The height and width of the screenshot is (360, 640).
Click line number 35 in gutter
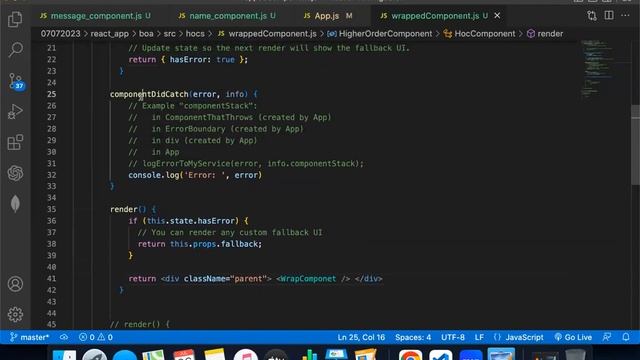(x=51, y=209)
